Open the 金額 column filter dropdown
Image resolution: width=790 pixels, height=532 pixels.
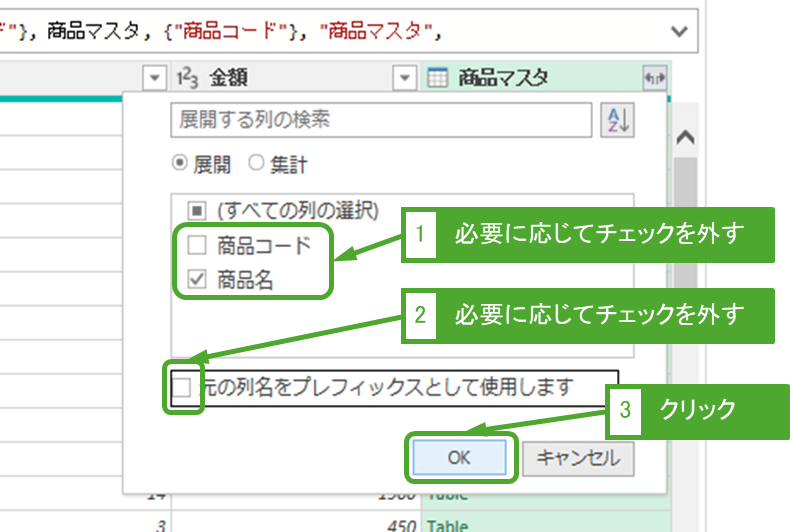(403, 77)
